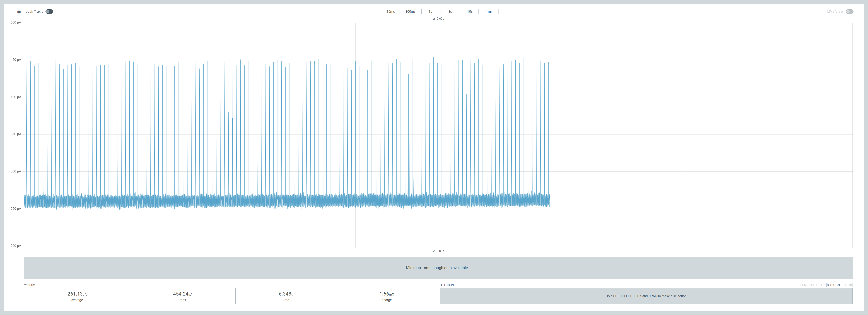The image size is (868, 315).
Task: Click the Minimap bar
Action: (438, 268)
